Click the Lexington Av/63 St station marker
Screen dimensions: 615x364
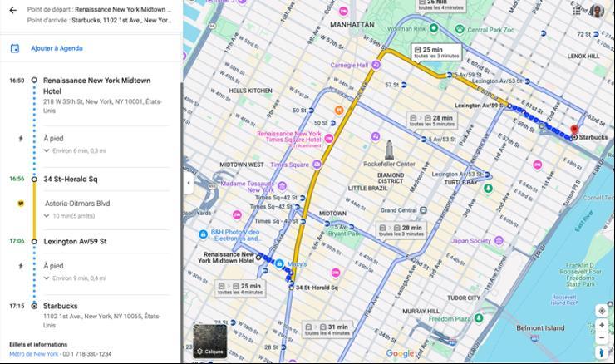pos(528,81)
